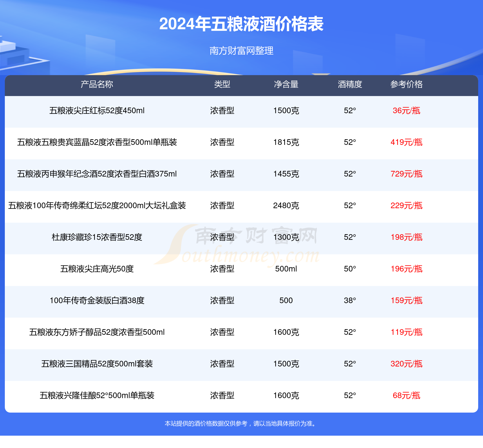Click 1500克 in the 五粮液三国精品 row
Viewport: 483px width, 448px height.
click(286, 364)
